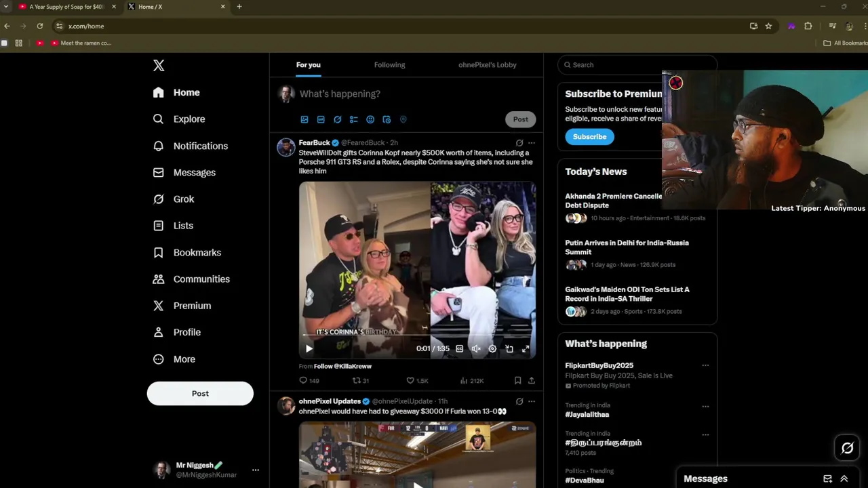Open video settings gear on FearBuck's video
Viewport: 868px width, 488px height.
pyautogui.click(x=492, y=348)
